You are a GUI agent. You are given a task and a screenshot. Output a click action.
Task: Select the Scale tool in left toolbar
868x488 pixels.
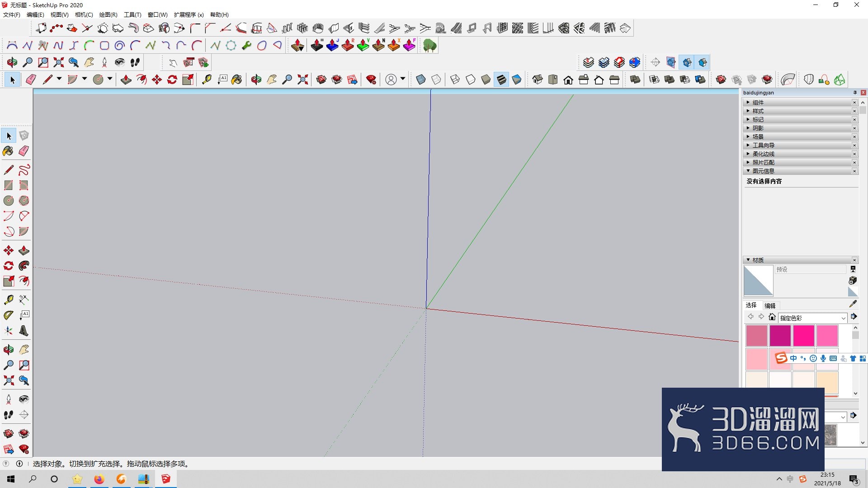[8, 282]
